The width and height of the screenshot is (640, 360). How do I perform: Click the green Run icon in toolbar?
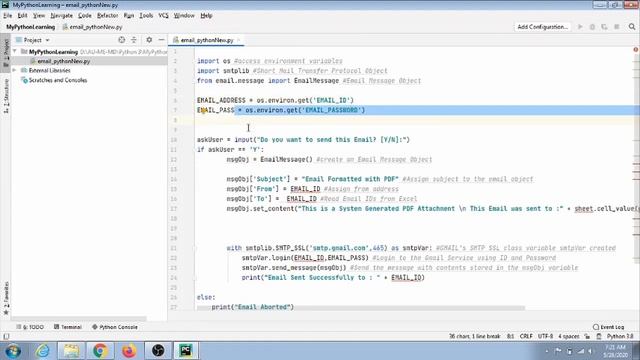click(580, 27)
